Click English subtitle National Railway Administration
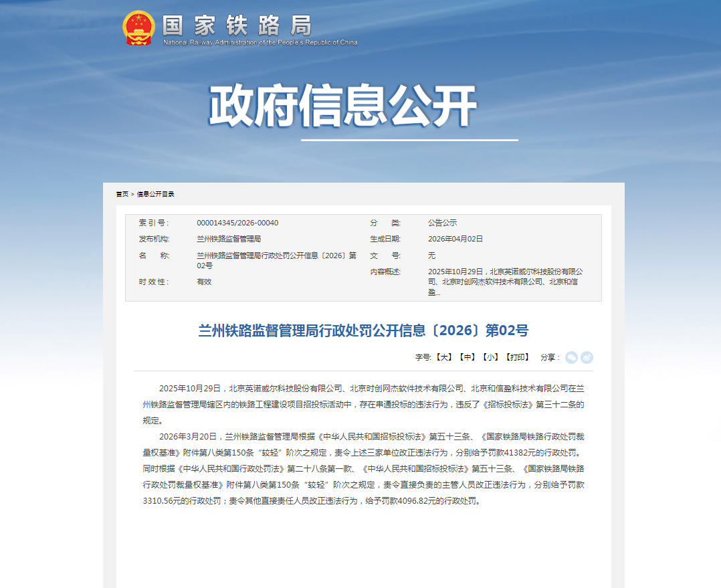The width and height of the screenshot is (721, 588). coord(260,43)
